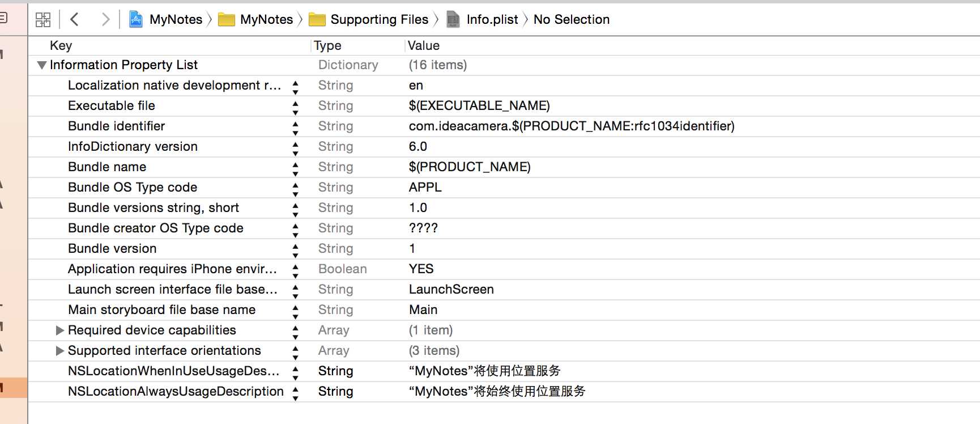980x424 pixels.
Task: Click the Boolean type cell
Action: [343, 269]
